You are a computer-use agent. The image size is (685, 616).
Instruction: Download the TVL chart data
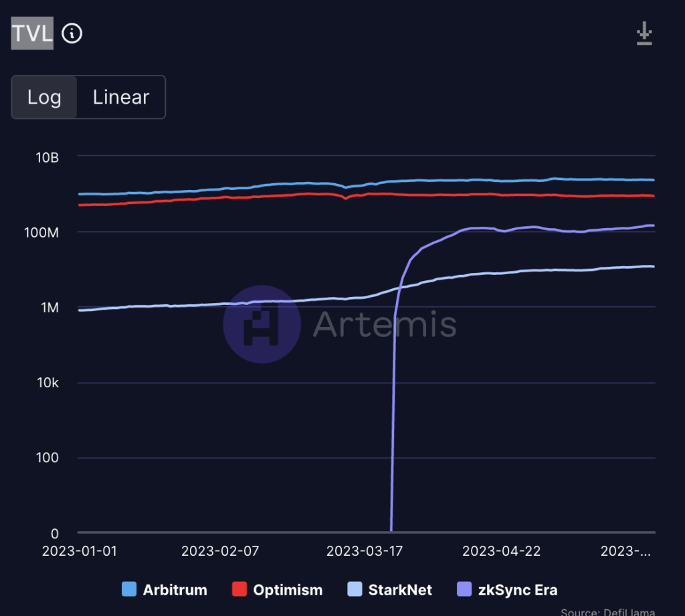(x=644, y=33)
